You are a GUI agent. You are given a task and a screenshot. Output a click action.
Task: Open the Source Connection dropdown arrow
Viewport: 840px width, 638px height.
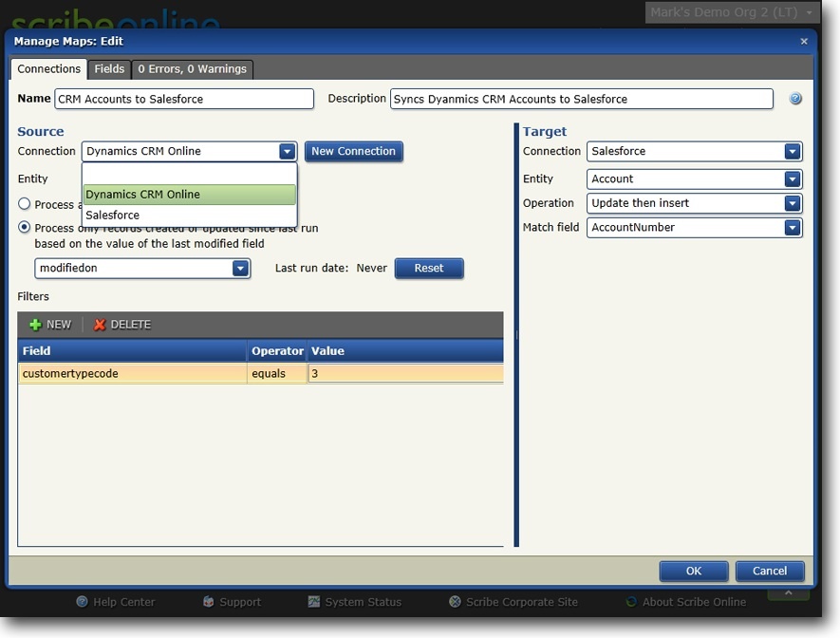pyautogui.click(x=288, y=152)
